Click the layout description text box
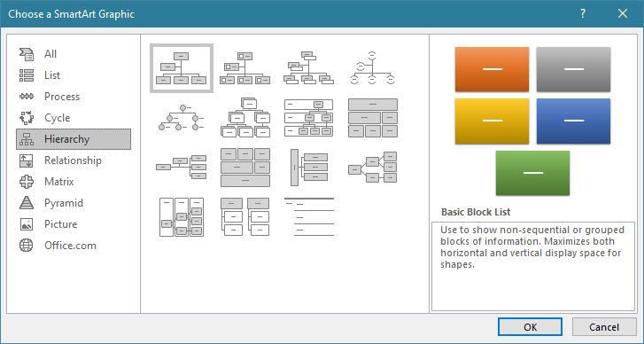 tap(533, 266)
